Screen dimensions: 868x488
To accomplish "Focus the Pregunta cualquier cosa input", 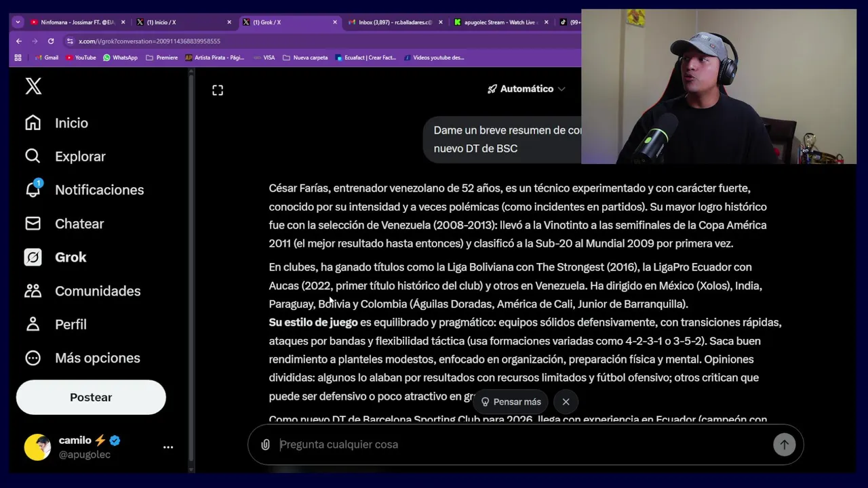I will pos(522,445).
